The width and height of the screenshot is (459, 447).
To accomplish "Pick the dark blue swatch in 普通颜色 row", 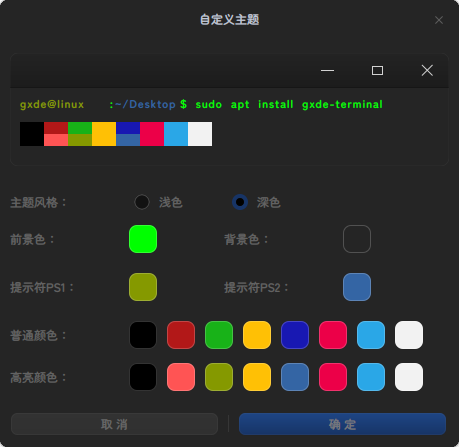I will tap(295, 335).
